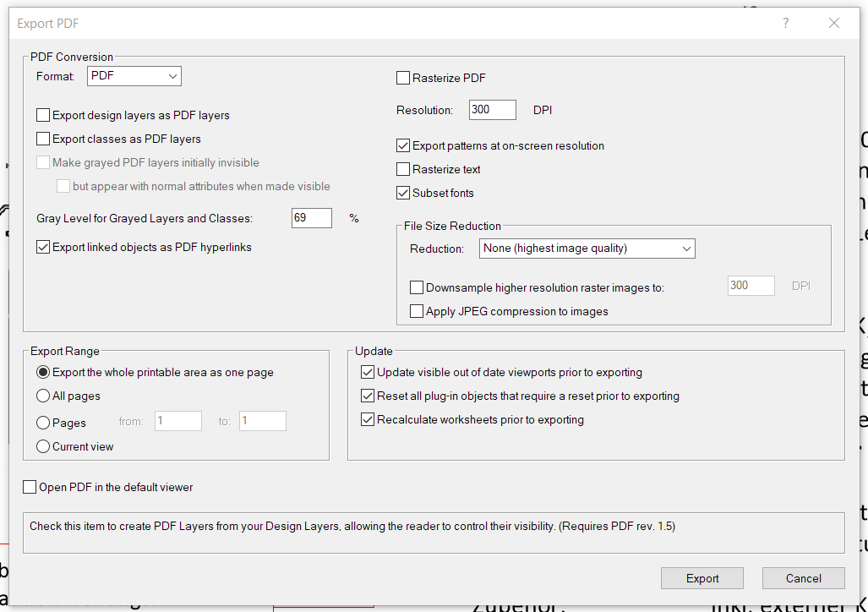Uncheck Export patterns at on-screen resolution

pos(403,145)
